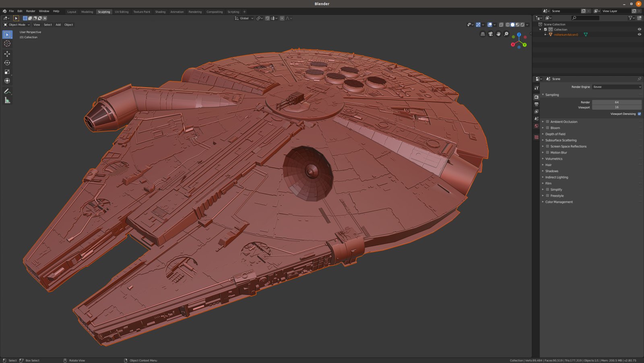Click the outliner search field

point(585,18)
